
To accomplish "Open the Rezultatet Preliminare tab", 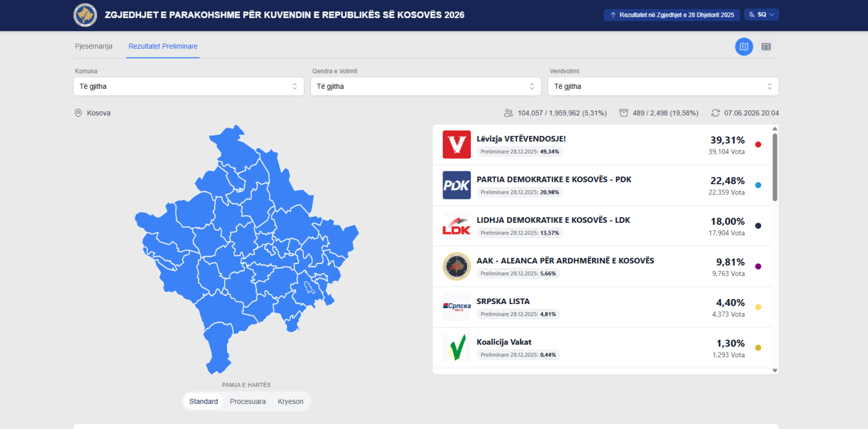I will 163,46.
